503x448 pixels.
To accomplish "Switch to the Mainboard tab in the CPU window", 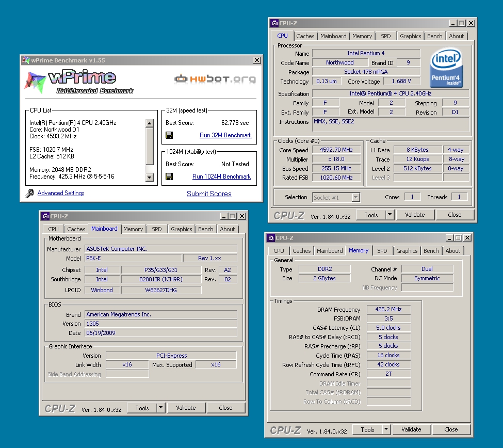I will (x=333, y=36).
